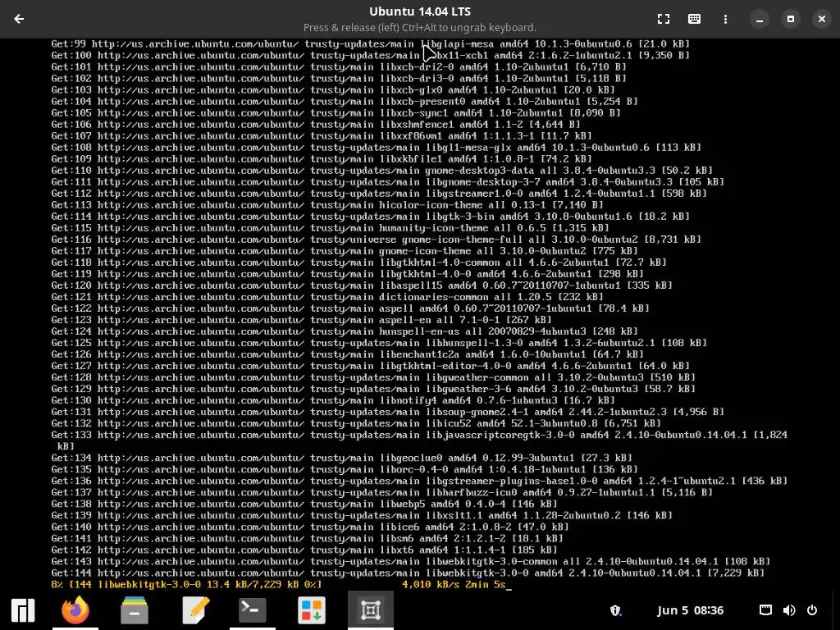Maximize the Ubuntu 14.04 LTS window
840x630 pixels.
[x=790, y=19]
